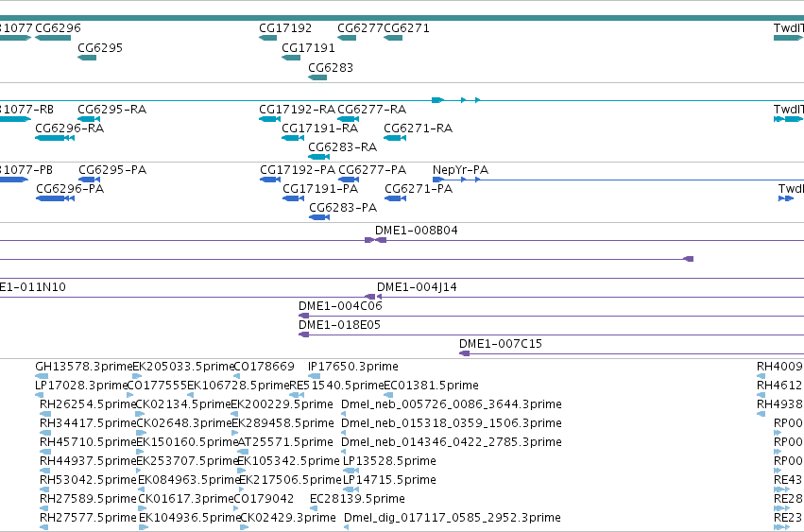The width and height of the screenshot is (804, 532).
Task: Click the DME1-007C15 label
Action: click(x=501, y=344)
